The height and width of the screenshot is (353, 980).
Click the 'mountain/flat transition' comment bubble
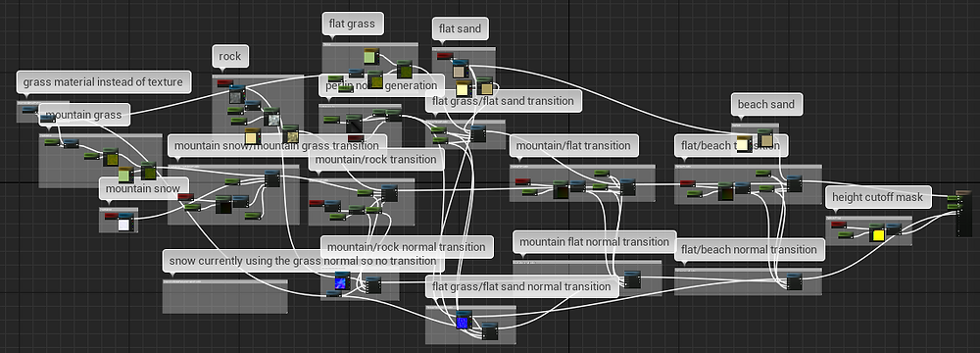573,145
